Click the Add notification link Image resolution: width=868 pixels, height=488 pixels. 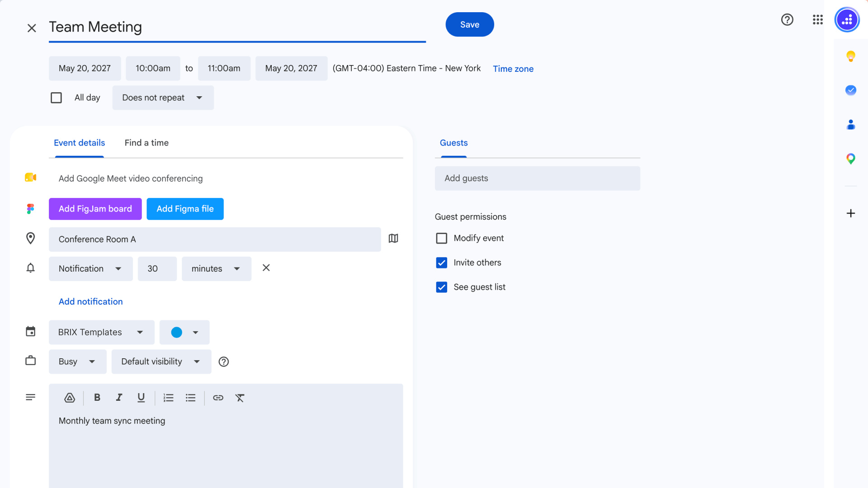coord(90,301)
